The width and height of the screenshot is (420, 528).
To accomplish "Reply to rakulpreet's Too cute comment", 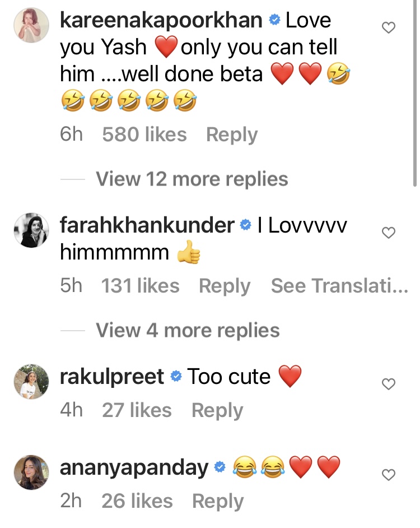I will [x=217, y=410].
